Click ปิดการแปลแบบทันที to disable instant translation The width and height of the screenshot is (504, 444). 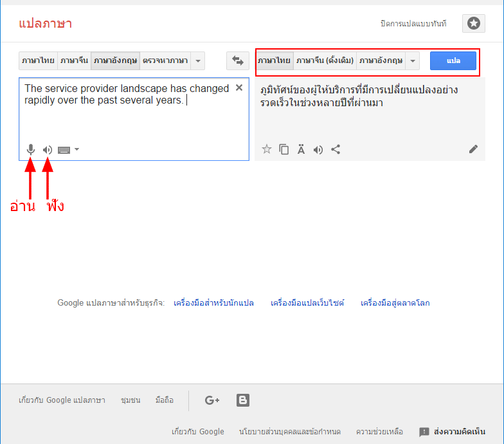413,23
